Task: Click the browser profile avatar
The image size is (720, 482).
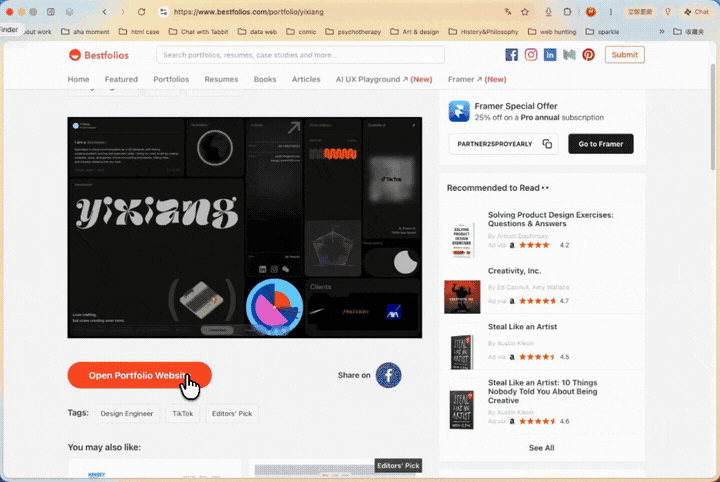Action: 591,12
